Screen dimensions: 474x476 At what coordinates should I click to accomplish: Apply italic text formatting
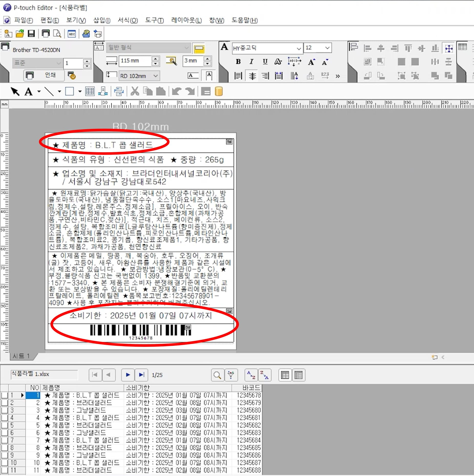tap(251, 62)
